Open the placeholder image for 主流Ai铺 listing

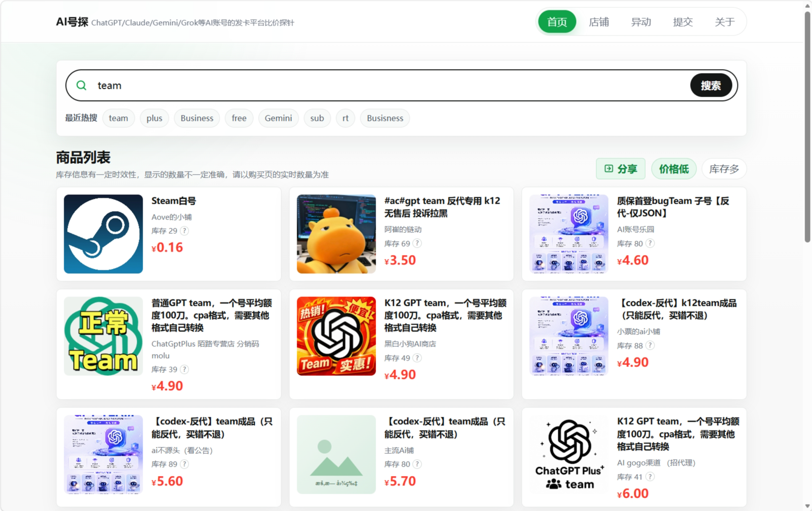coord(336,454)
